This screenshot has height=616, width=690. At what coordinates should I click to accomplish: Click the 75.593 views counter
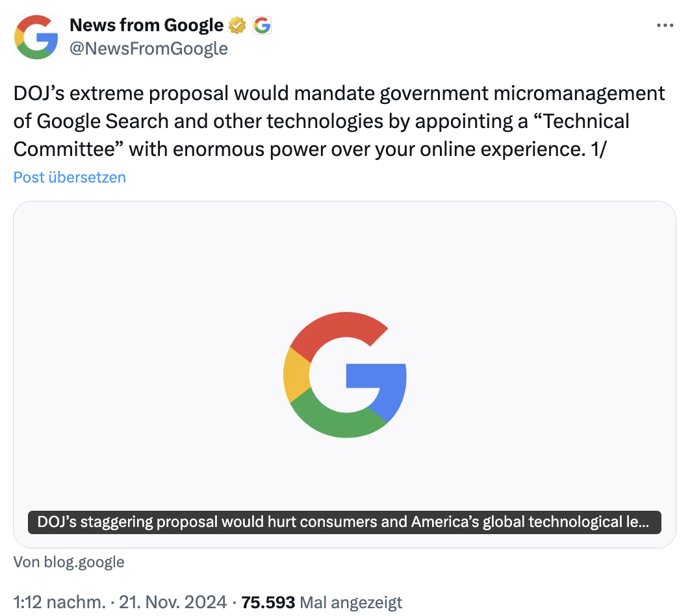click(x=268, y=602)
